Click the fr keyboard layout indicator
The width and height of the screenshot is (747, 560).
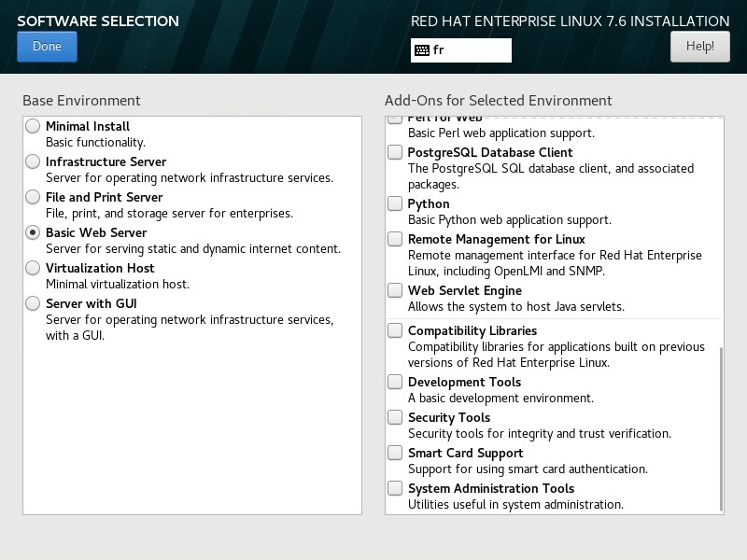click(x=460, y=50)
